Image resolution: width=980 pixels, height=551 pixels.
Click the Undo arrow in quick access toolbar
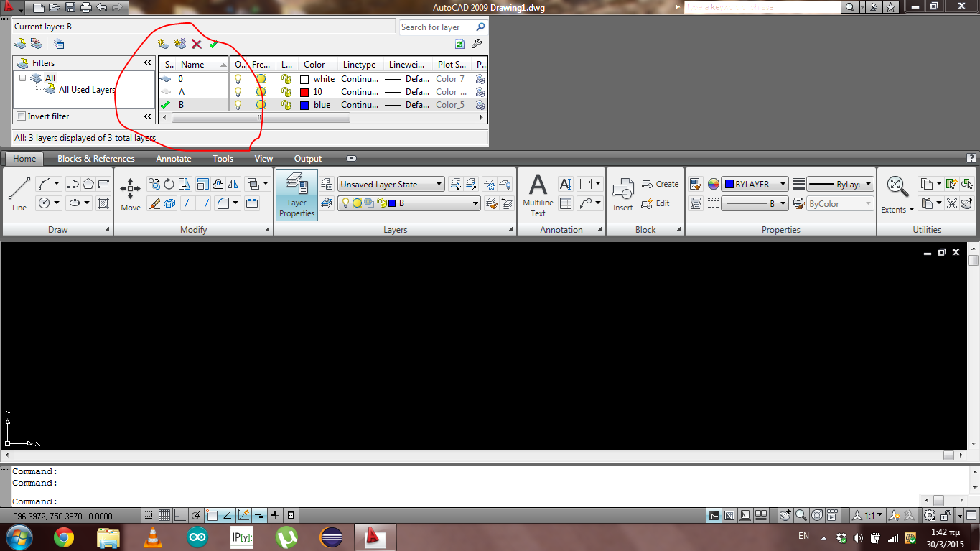[x=101, y=8]
